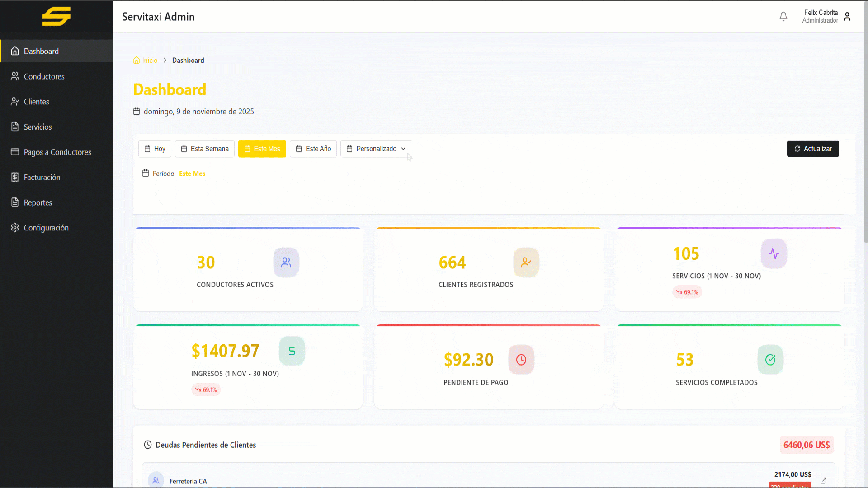Image resolution: width=868 pixels, height=488 pixels.
Task: Select the Hoy period filter
Action: coord(155,149)
